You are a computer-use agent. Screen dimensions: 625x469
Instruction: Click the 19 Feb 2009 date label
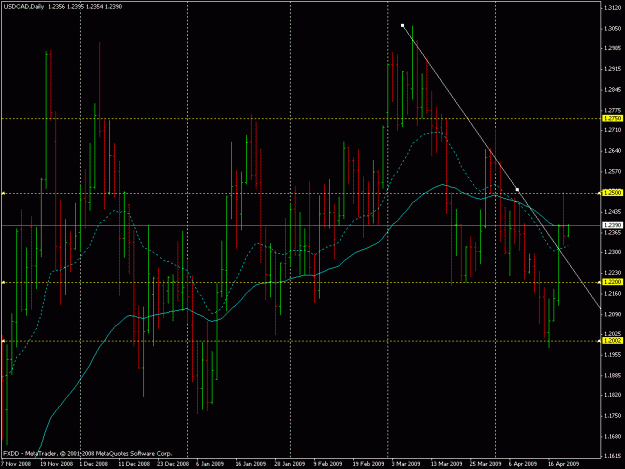(368, 464)
